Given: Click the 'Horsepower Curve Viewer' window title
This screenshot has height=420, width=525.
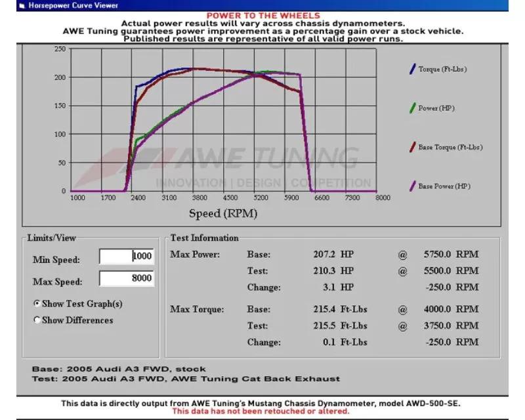Looking at the screenshot, I should [x=73, y=6].
